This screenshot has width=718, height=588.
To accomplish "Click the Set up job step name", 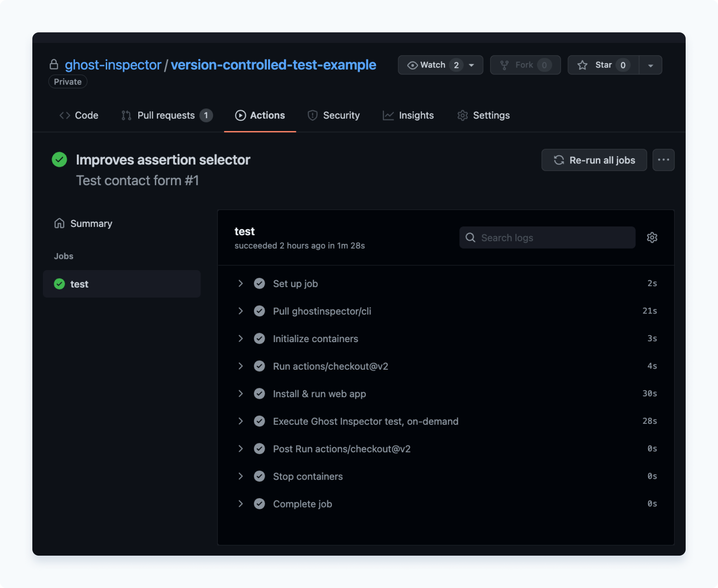I will [x=296, y=283].
